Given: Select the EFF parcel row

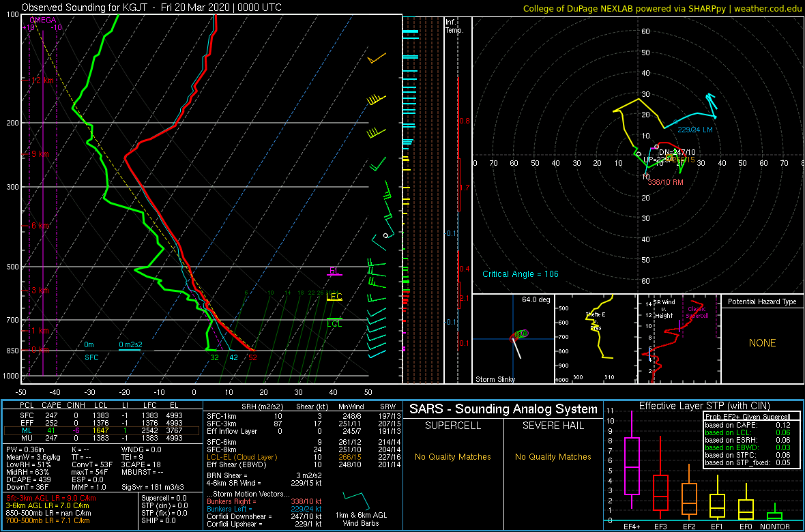Looking at the screenshot, I should click(x=100, y=423).
